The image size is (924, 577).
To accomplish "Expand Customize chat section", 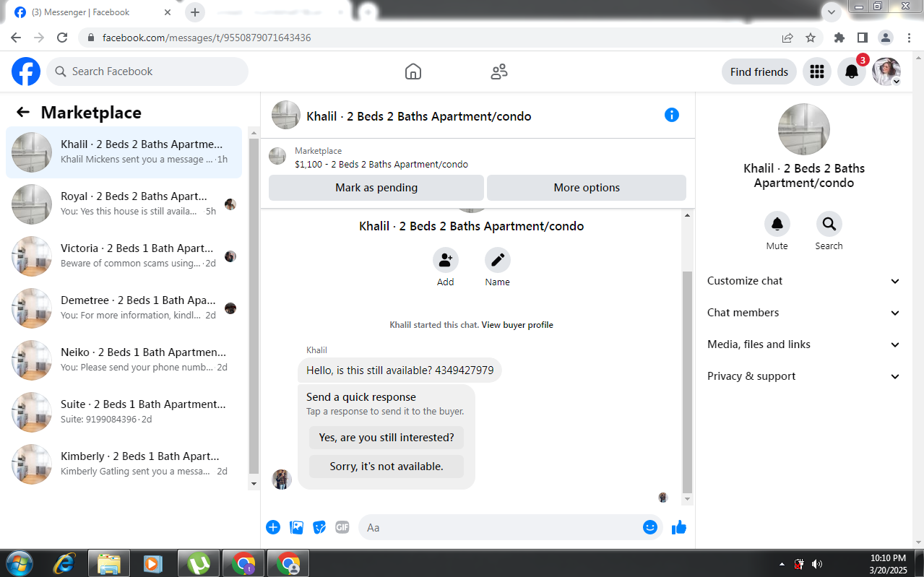I will (x=803, y=281).
